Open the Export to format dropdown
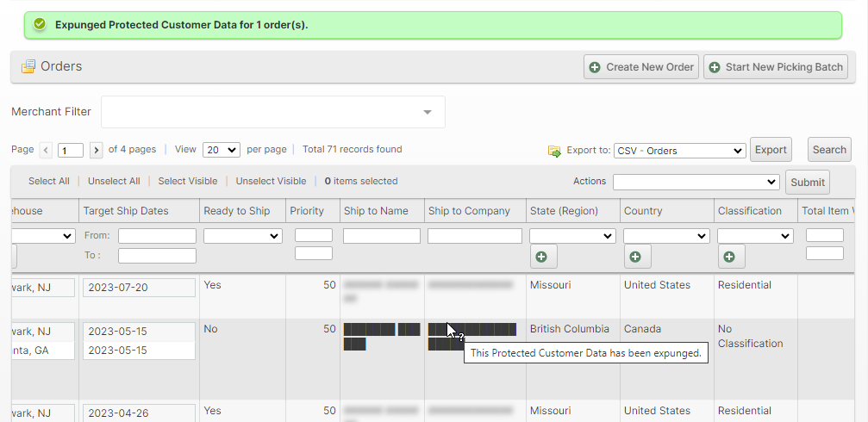The height and width of the screenshot is (422, 868). [679, 151]
